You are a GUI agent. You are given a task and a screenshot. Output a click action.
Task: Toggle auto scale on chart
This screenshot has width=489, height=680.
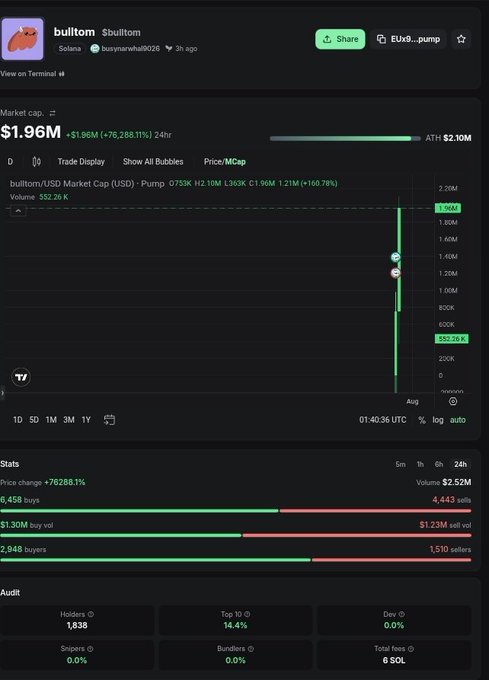[x=458, y=420]
